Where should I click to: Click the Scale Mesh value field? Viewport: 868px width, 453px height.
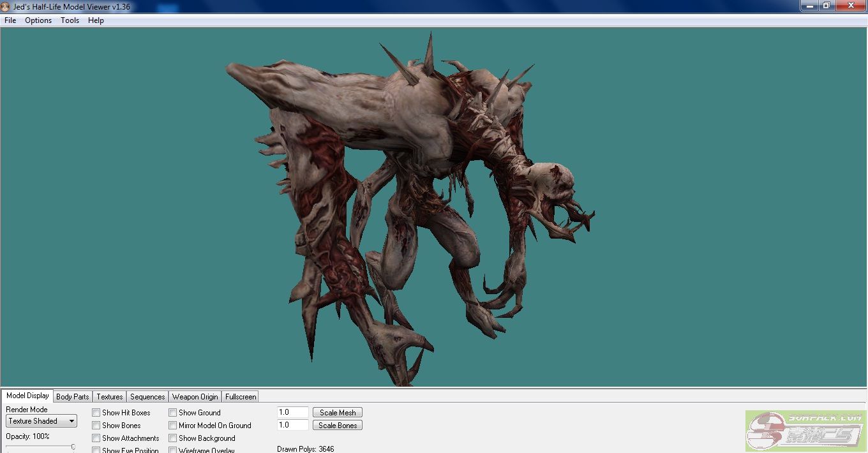(x=293, y=413)
